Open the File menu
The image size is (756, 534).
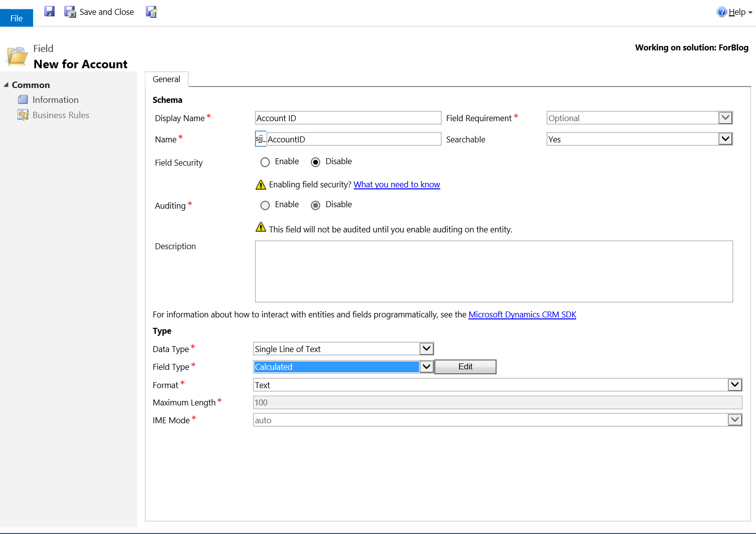click(16, 18)
